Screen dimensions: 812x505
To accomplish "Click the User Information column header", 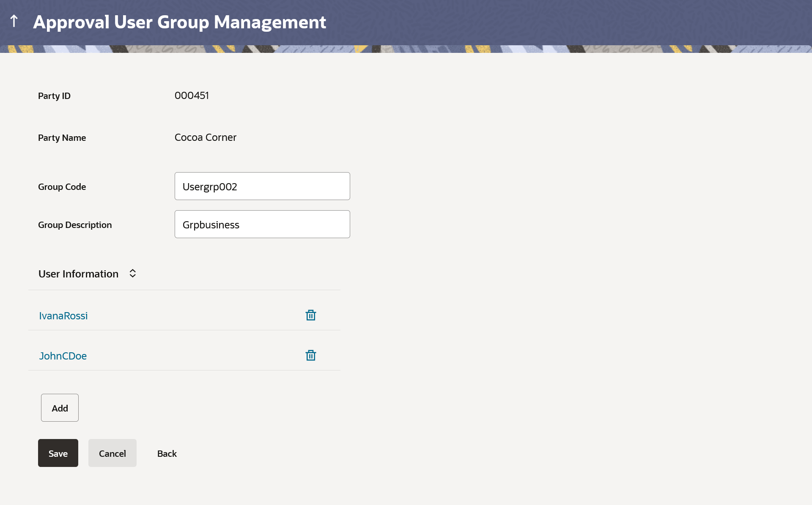I will pos(78,274).
